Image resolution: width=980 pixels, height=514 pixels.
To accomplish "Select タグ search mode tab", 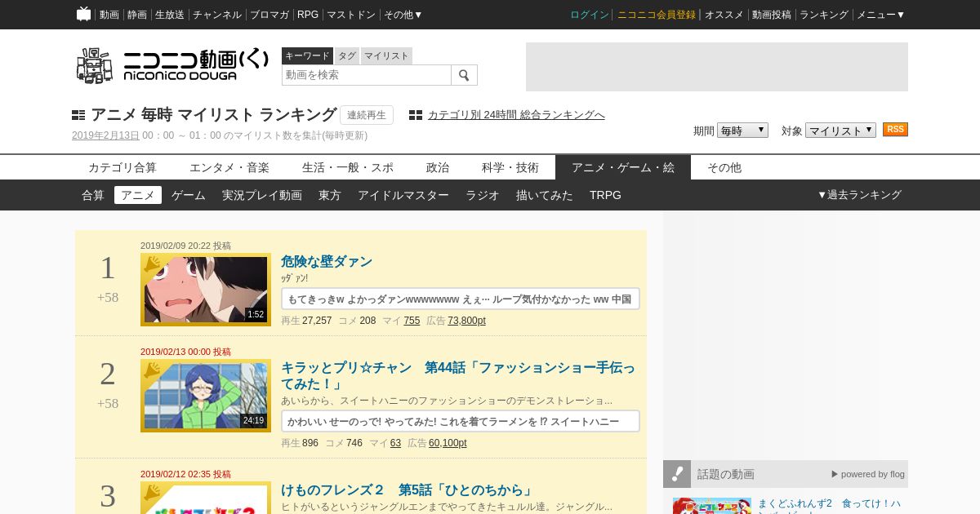I will [x=347, y=55].
